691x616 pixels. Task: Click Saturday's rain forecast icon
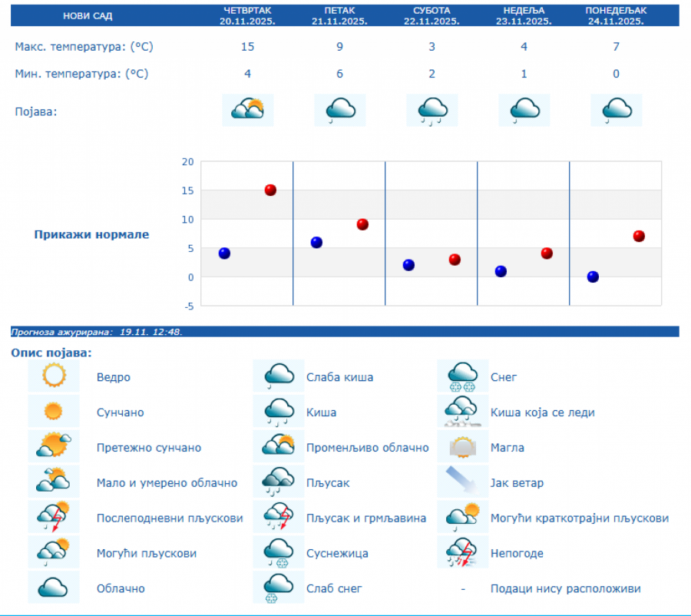[431, 110]
